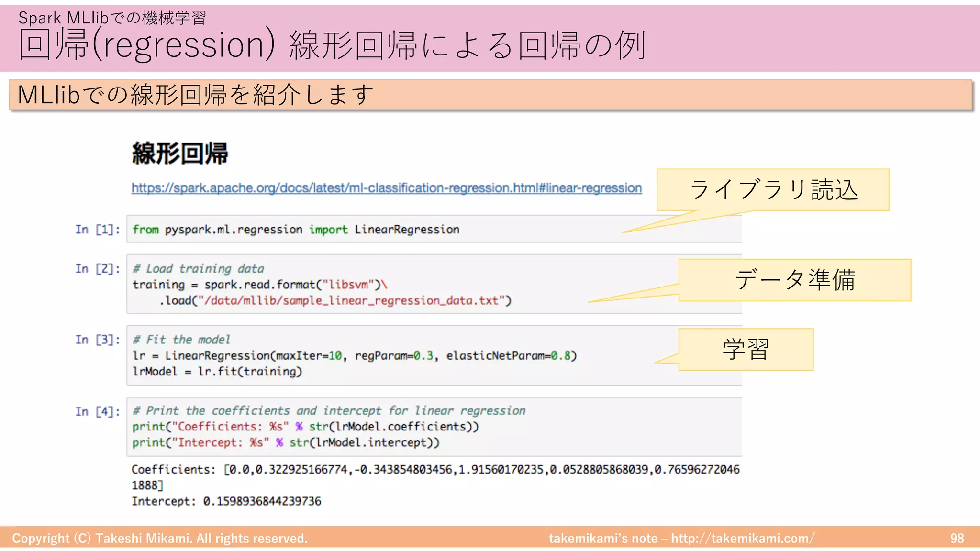
Task: Select the 線形回帰 notebook heading
Action: (180, 154)
